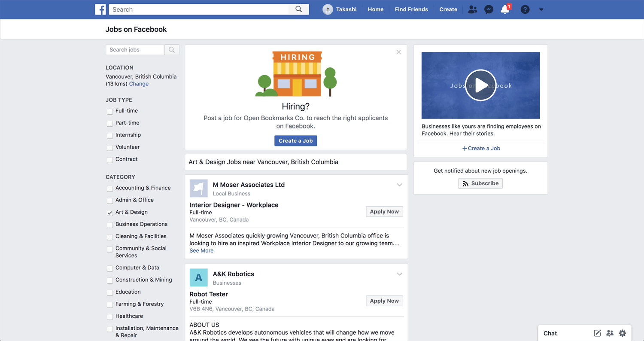This screenshot has height=341, width=644.
Task: Check Installation, Maintenance & Repair category
Action: [x=110, y=329]
